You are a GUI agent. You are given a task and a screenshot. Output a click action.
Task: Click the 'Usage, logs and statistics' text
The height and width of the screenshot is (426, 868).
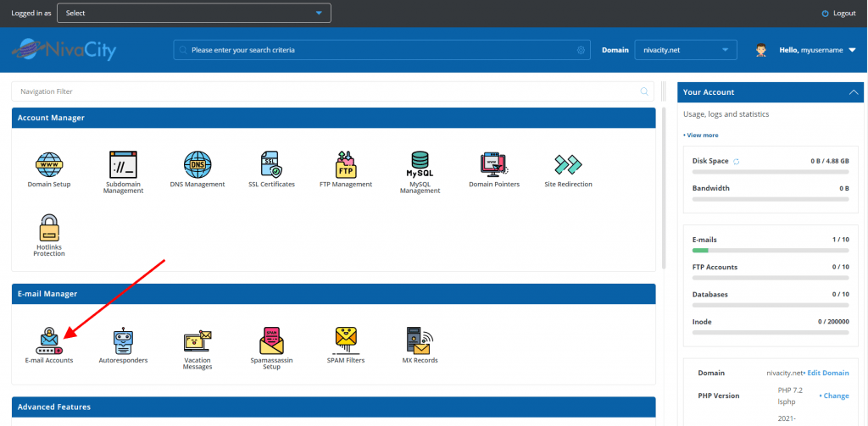(x=726, y=114)
